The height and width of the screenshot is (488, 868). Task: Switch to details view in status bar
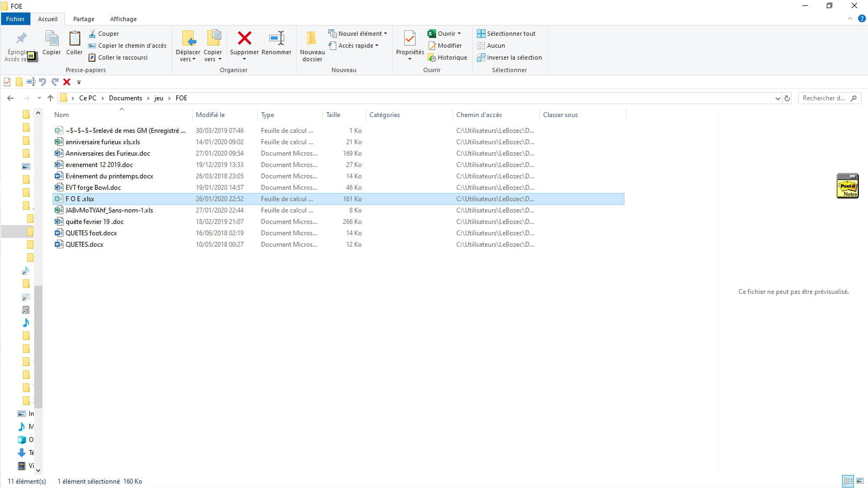pos(847,481)
